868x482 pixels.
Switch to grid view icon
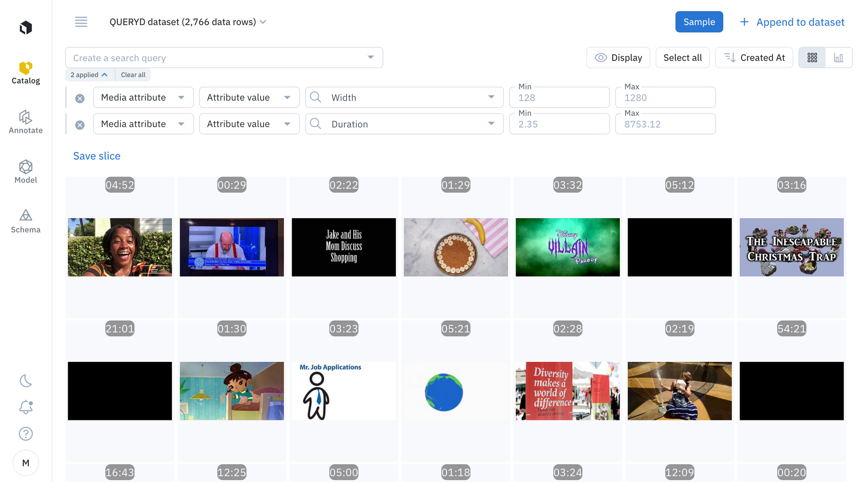[x=812, y=58]
